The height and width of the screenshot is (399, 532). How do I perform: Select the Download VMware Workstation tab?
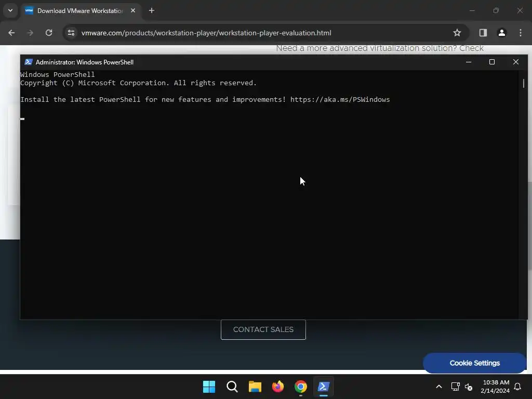click(x=81, y=11)
